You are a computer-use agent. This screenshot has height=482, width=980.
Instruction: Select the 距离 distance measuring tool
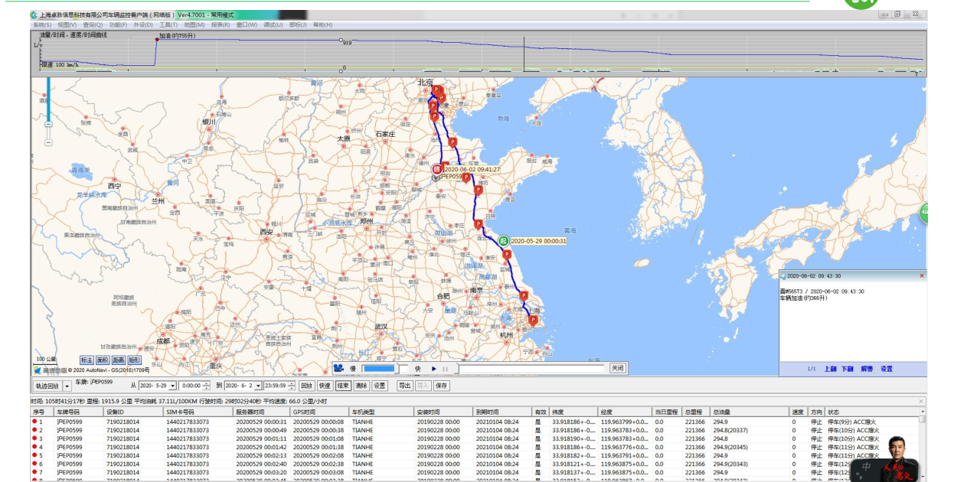tap(119, 360)
